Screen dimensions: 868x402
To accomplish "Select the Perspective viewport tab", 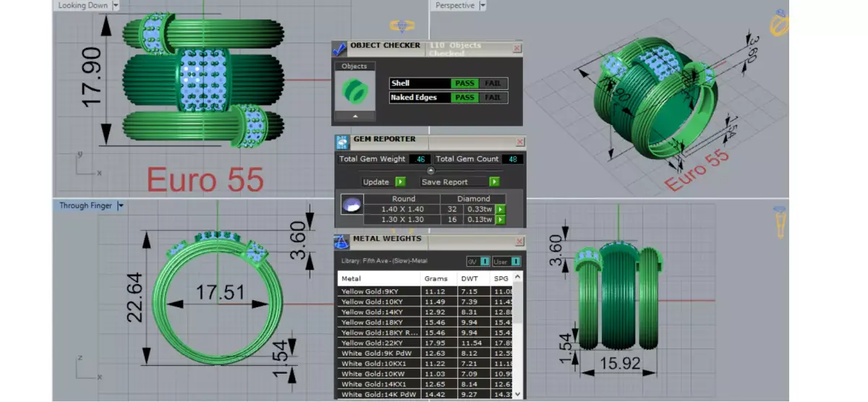I will pyautogui.click(x=456, y=5).
